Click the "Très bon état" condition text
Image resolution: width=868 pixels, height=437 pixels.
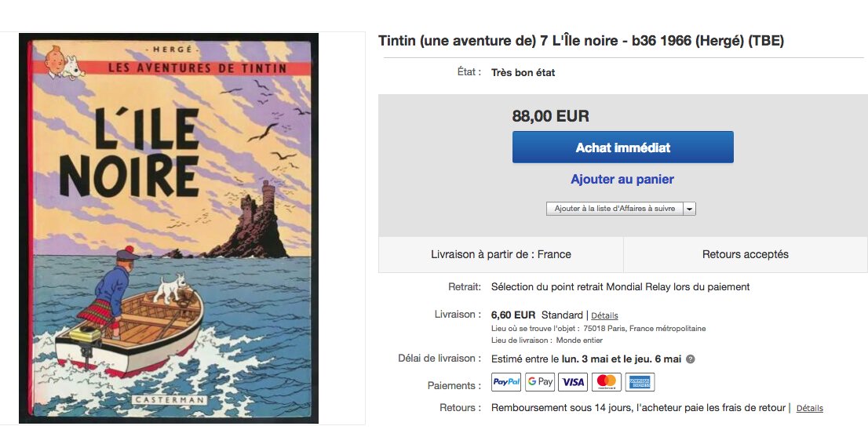coord(523,73)
